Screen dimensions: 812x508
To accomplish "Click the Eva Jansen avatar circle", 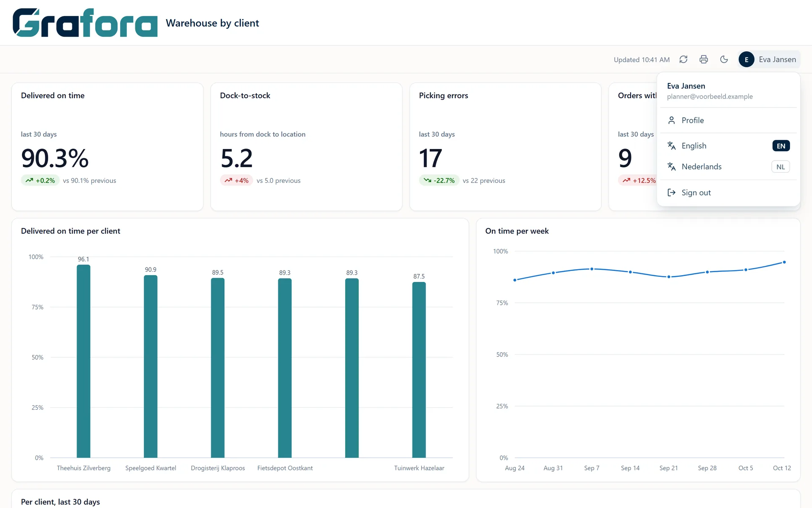I will click(x=746, y=60).
